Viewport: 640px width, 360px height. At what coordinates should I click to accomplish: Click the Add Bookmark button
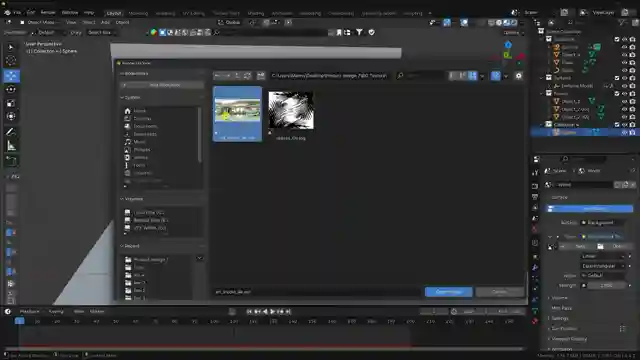(x=162, y=85)
